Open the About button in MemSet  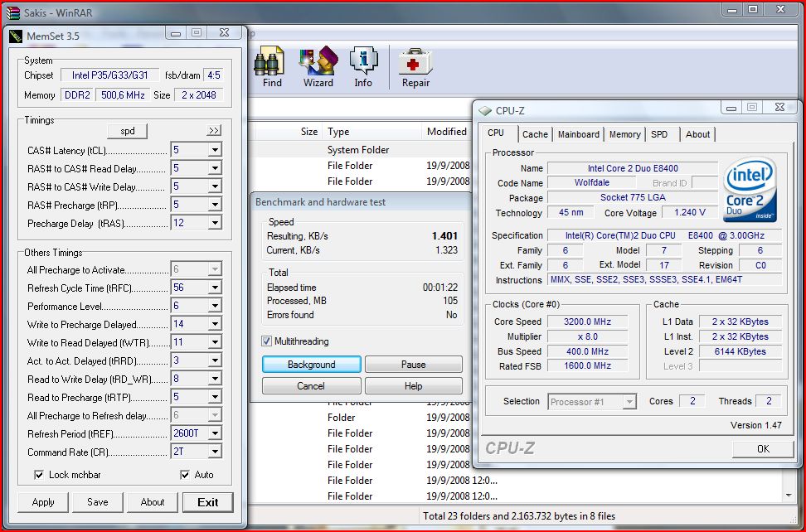[x=153, y=502]
